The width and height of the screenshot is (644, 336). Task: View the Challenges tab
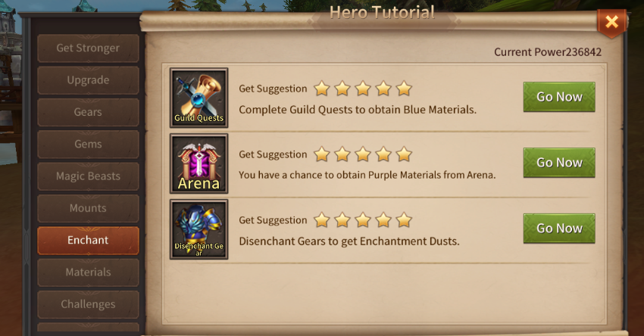coord(88,304)
